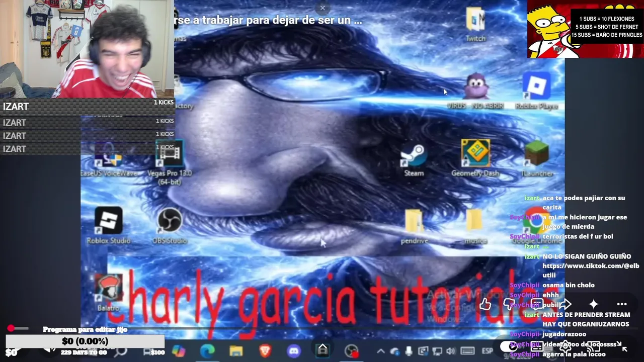Expand the system tray hidden icons chevron

pyautogui.click(x=381, y=351)
